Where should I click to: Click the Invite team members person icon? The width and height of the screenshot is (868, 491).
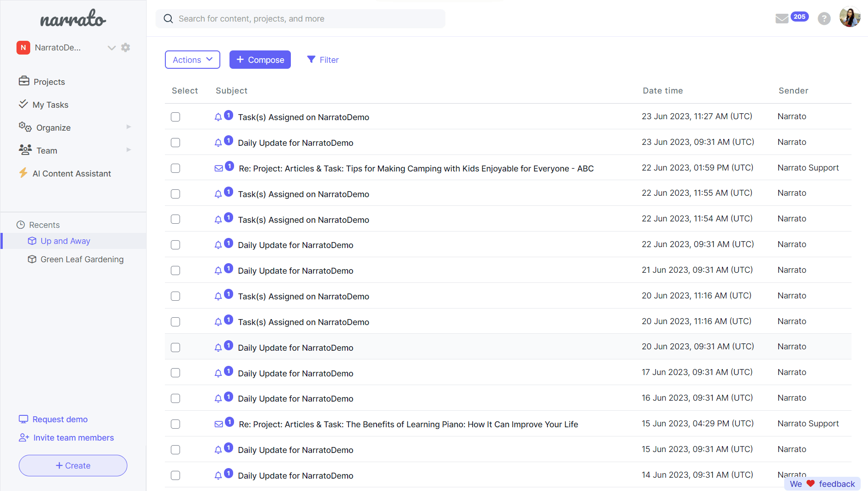pyautogui.click(x=24, y=437)
